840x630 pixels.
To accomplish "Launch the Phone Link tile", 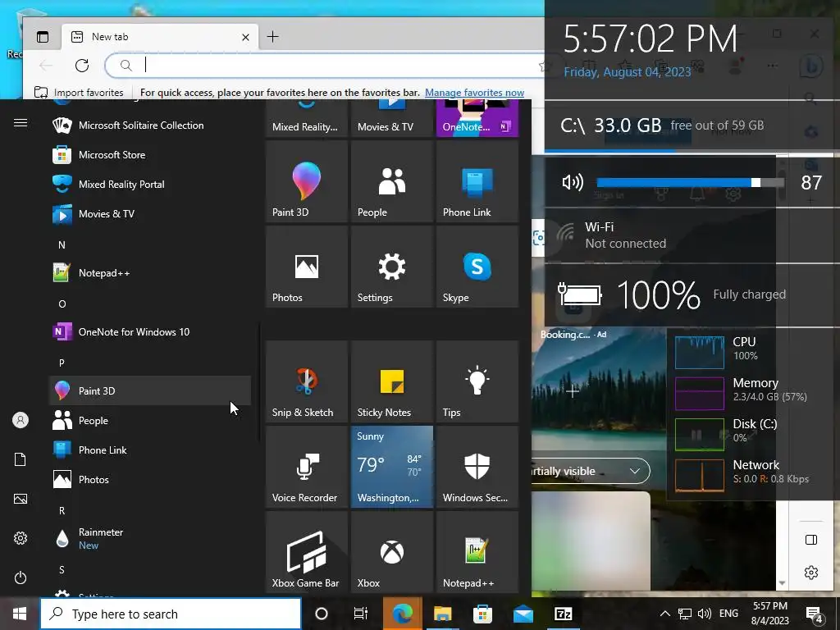I will click(x=477, y=181).
